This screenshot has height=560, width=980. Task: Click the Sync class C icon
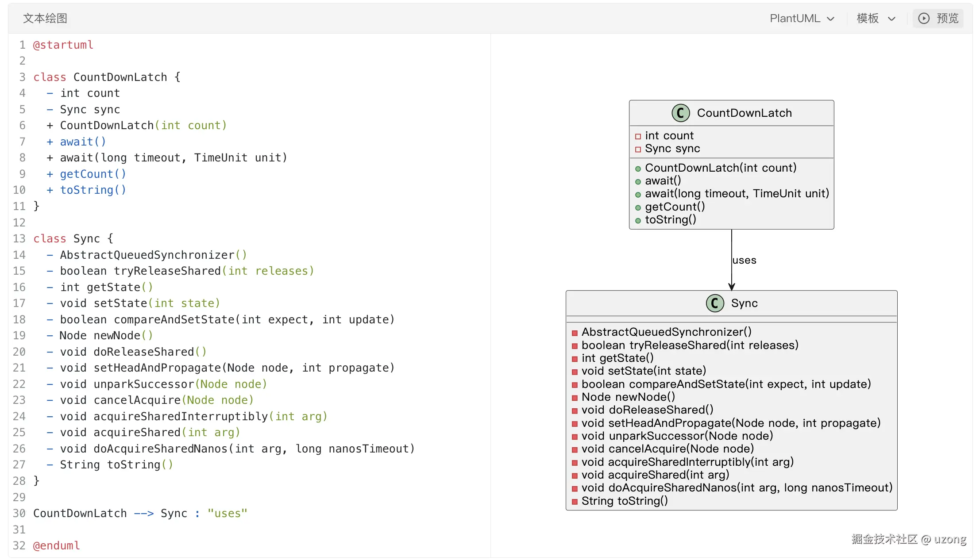pyautogui.click(x=714, y=303)
